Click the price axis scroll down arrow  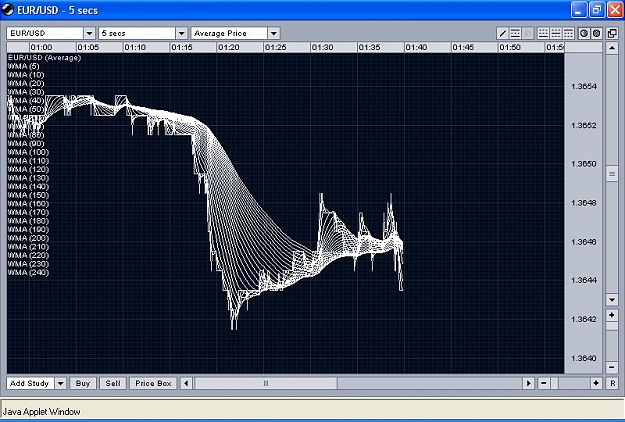click(x=612, y=299)
